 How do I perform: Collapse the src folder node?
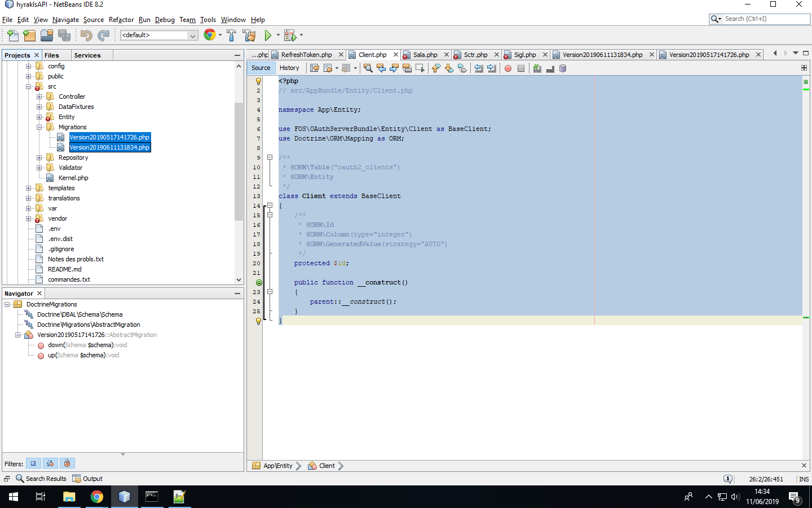click(28, 86)
